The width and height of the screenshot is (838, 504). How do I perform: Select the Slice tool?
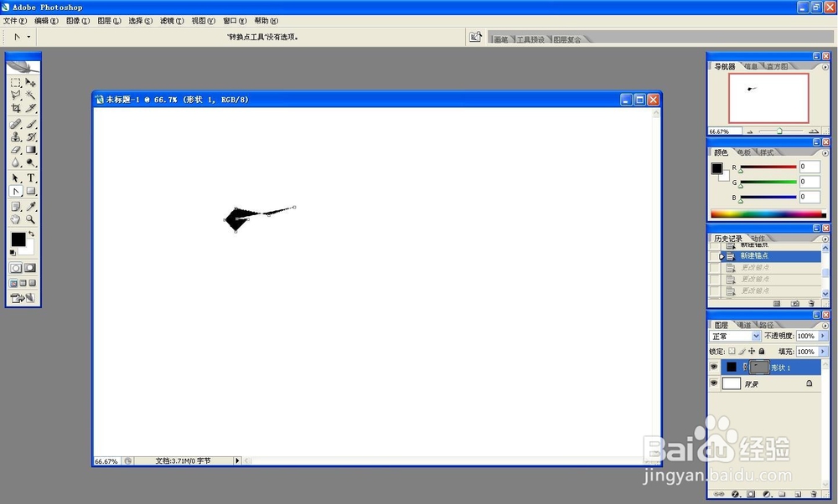(30, 108)
